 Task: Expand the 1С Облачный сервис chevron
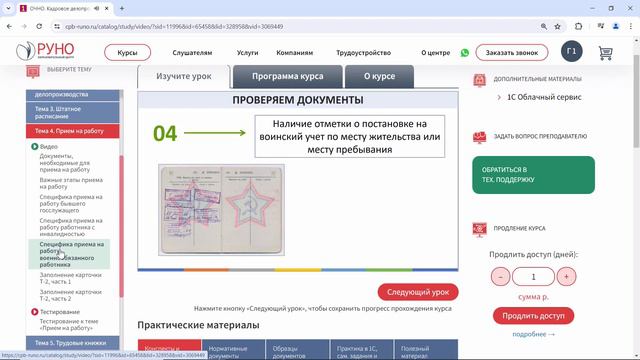(x=499, y=97)
